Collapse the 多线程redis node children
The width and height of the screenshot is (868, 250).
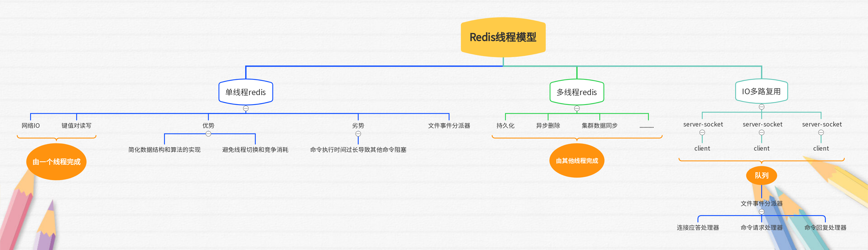point(577,108)
